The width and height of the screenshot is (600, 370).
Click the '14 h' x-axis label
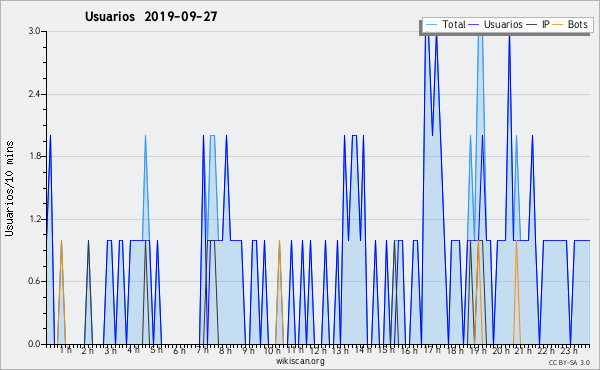click(363, 350)
